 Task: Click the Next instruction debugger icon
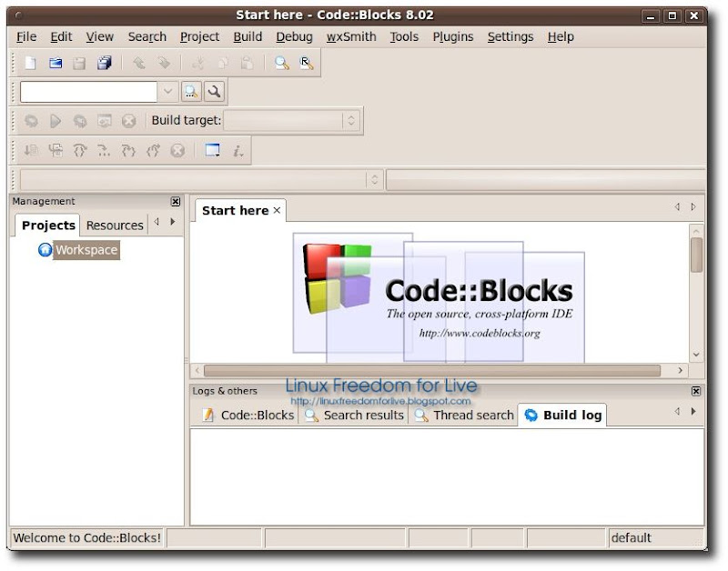click(x=104, y=150)
